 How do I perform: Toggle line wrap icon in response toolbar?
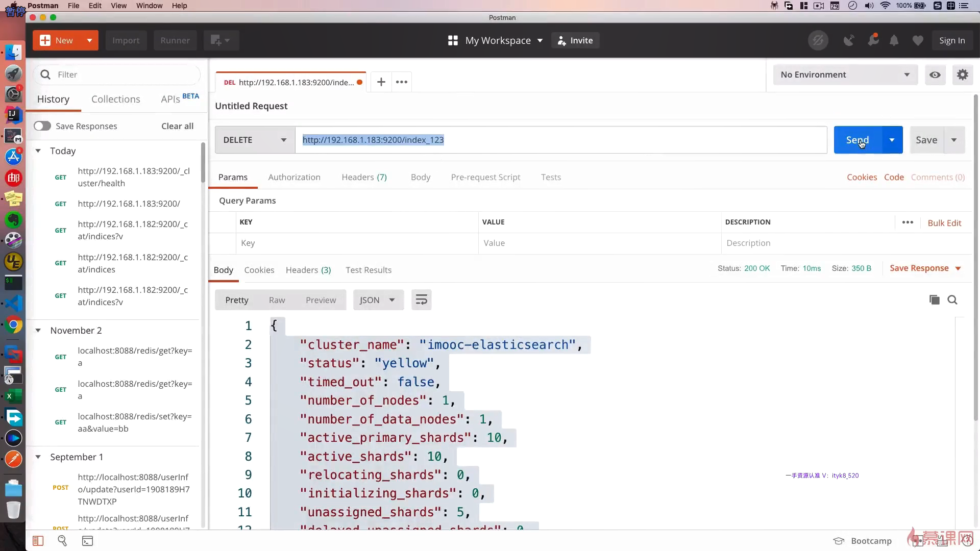click(x=421, y=300)
